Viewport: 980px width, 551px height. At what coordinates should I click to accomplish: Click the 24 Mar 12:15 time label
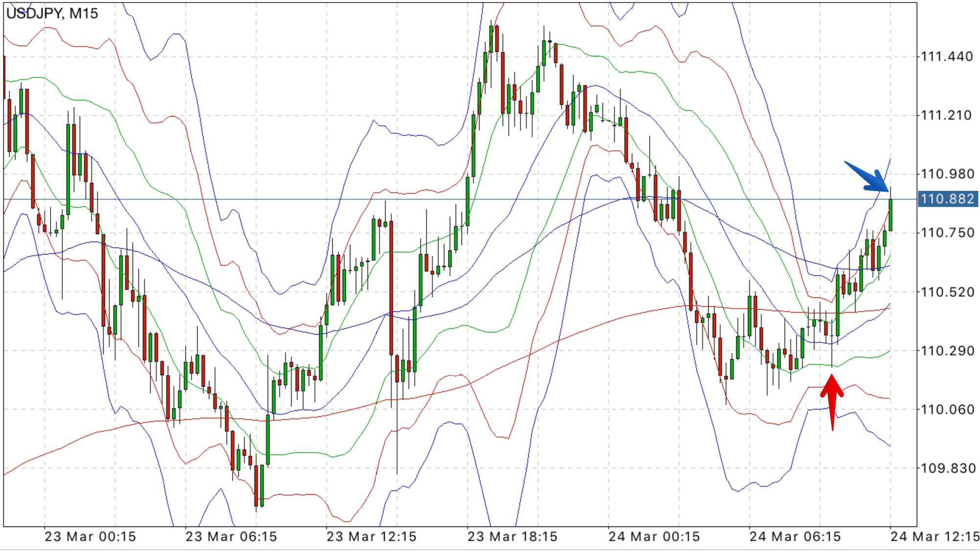tap(934, 537)
